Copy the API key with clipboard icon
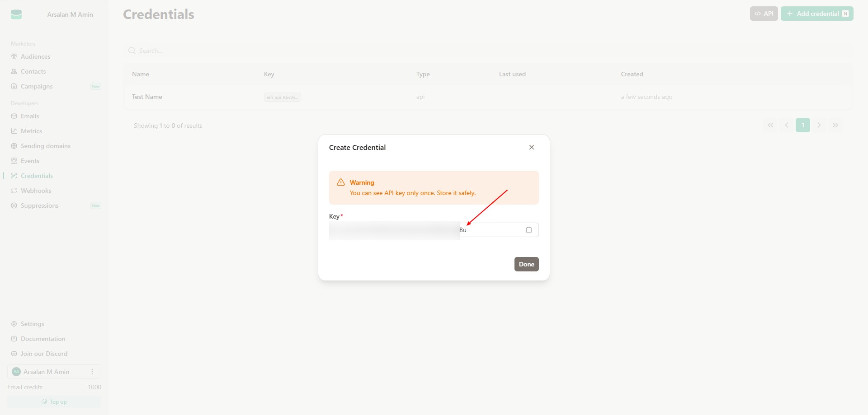This screenshot has width=868, height=415. coord(528,230)
